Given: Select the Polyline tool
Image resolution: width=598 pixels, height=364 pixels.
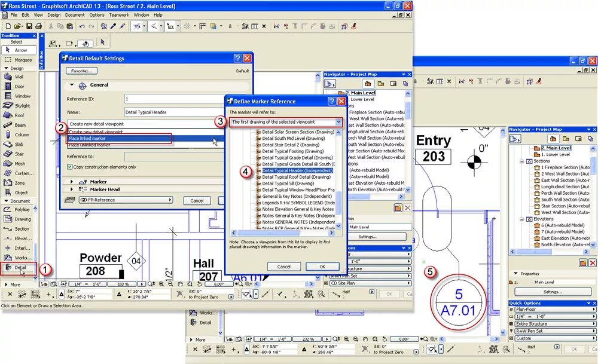Looking at the screenshot, I should click(x=17, y=209).
